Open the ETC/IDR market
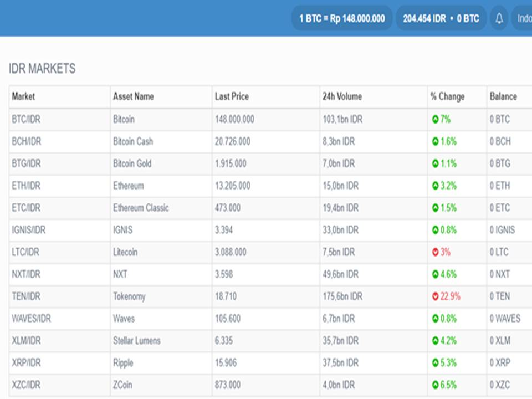The image size is (532, 399). click(26, 208)
